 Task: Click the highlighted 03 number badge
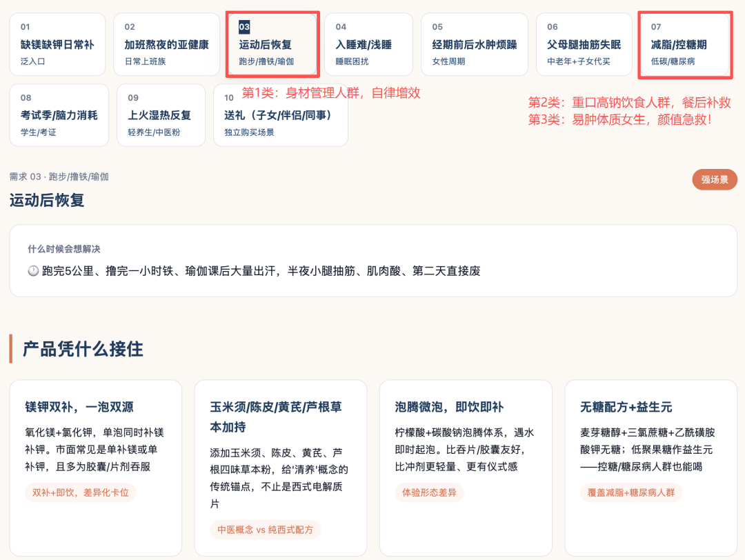coord(244,27)
